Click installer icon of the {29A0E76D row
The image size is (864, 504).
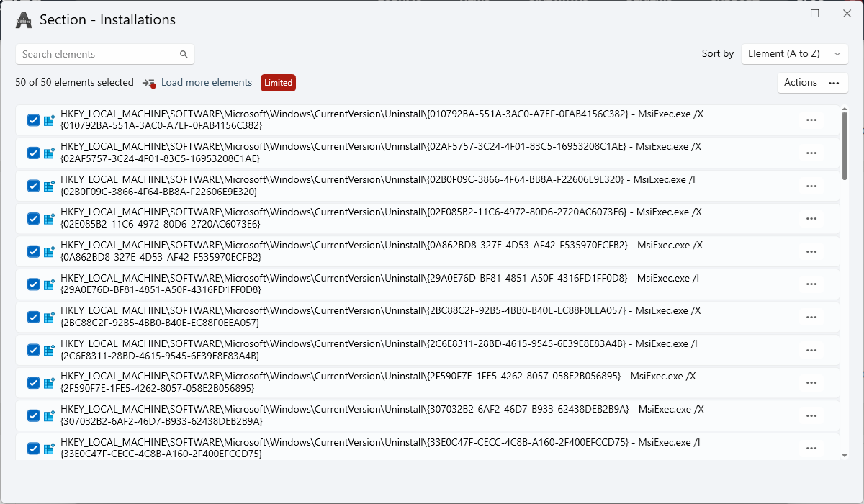tap(50, 284)
